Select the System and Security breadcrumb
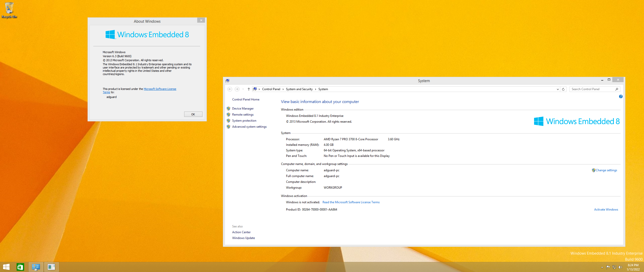Screen dimensions: 644x272 pos(299,89)
